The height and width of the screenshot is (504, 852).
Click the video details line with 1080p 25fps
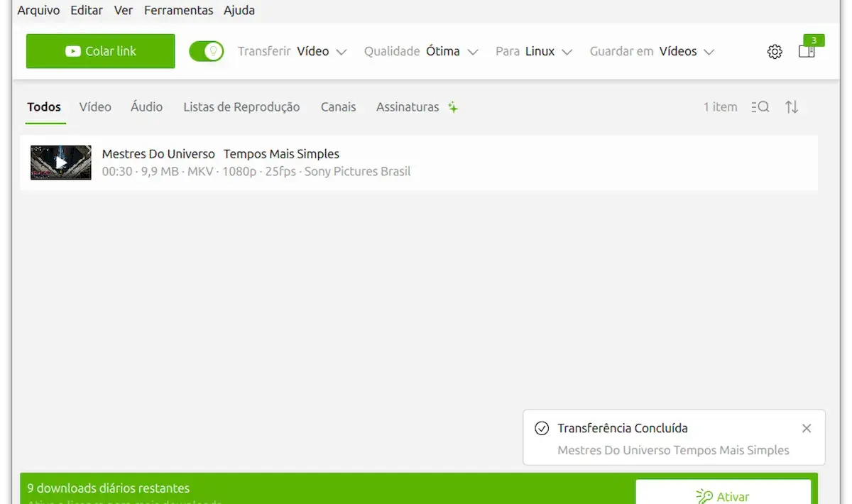256,172
